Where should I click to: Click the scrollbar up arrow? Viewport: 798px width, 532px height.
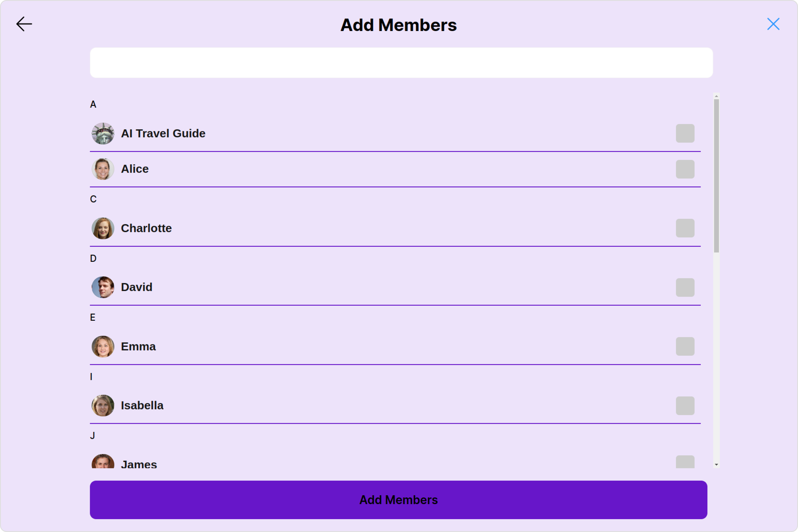[x=716, y=96]
